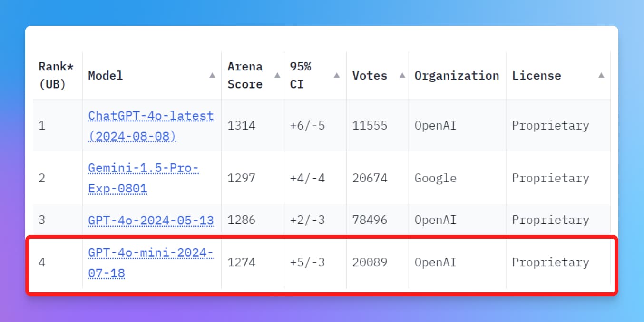Select the 1314 Arena Score cell

point(242,126)
